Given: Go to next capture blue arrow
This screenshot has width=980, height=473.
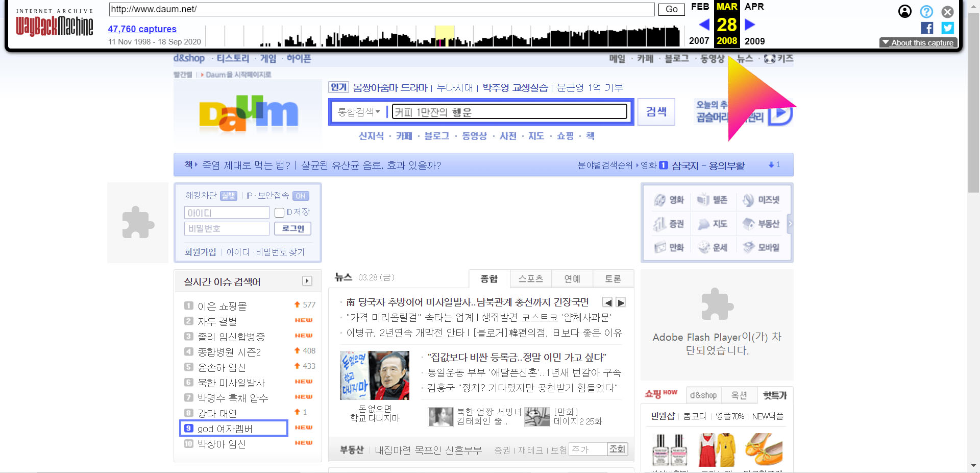Looking at the screenshot, I should 749,24.
